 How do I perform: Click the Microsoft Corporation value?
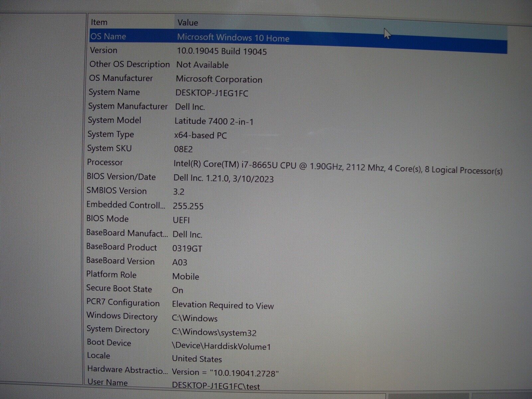[x=219, y=79]
